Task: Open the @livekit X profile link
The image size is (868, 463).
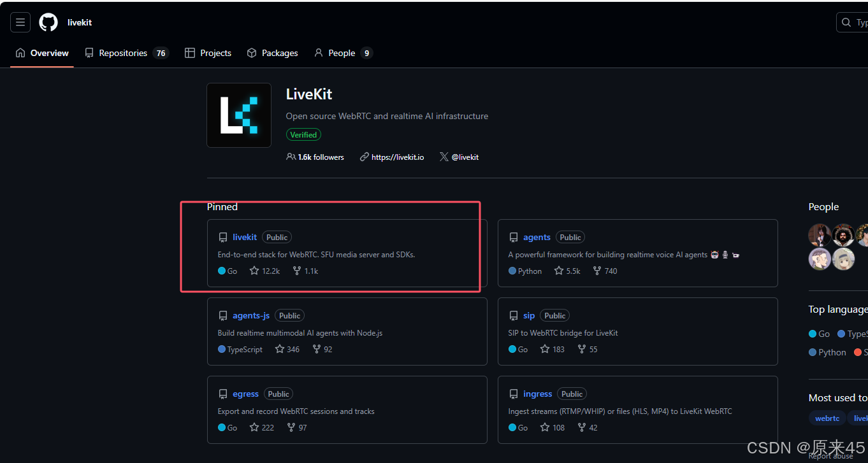Action: click(x=465, y=157)
